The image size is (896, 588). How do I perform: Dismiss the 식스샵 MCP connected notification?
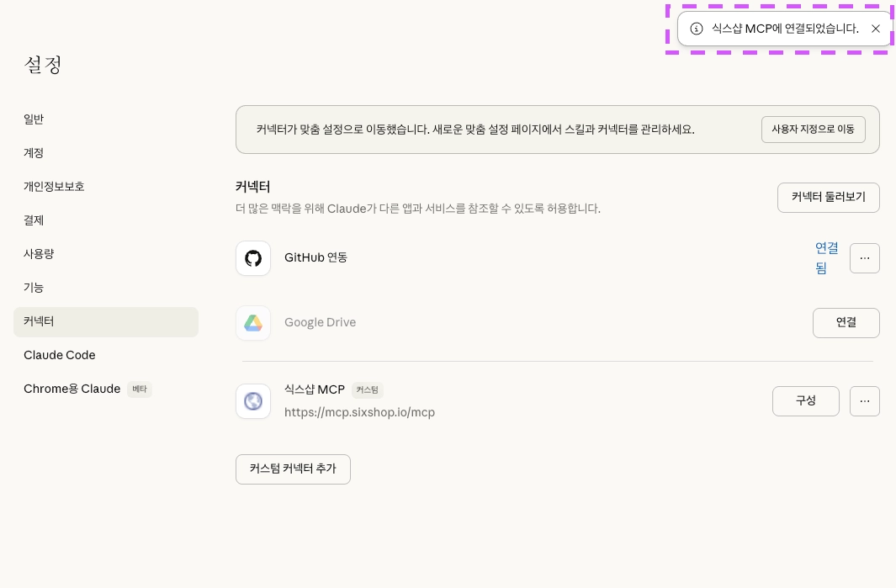876,29
